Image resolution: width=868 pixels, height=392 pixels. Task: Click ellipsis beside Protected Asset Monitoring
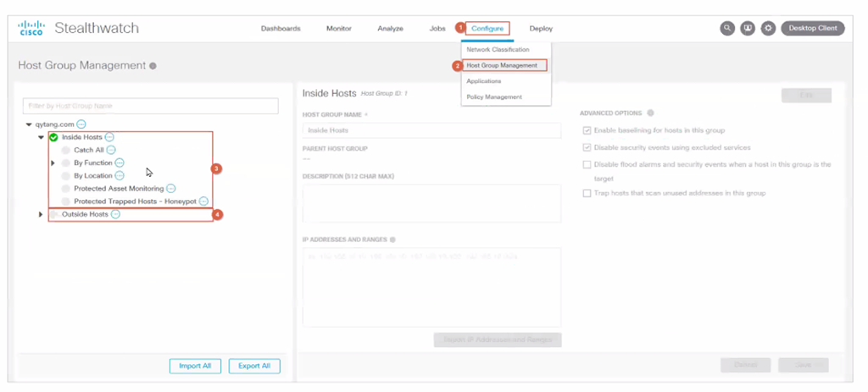coord(171,188)
